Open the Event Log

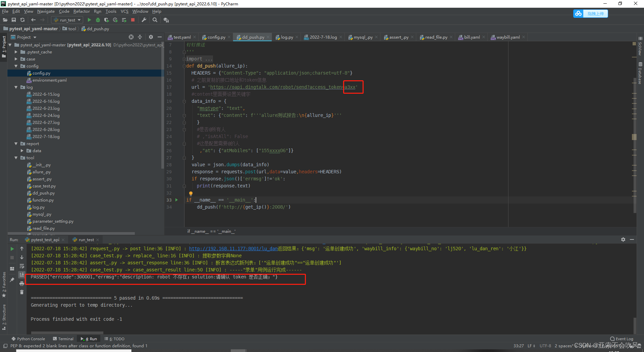[x=622, y=339]
